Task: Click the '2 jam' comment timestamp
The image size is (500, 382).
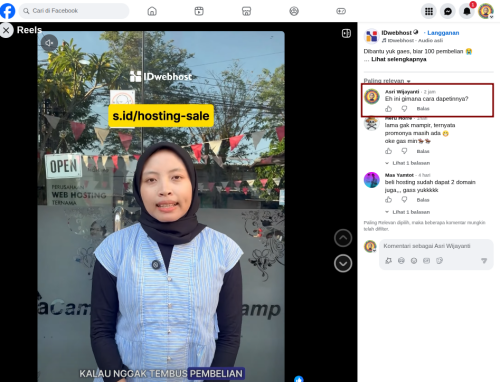Action: tap(430, 92)
